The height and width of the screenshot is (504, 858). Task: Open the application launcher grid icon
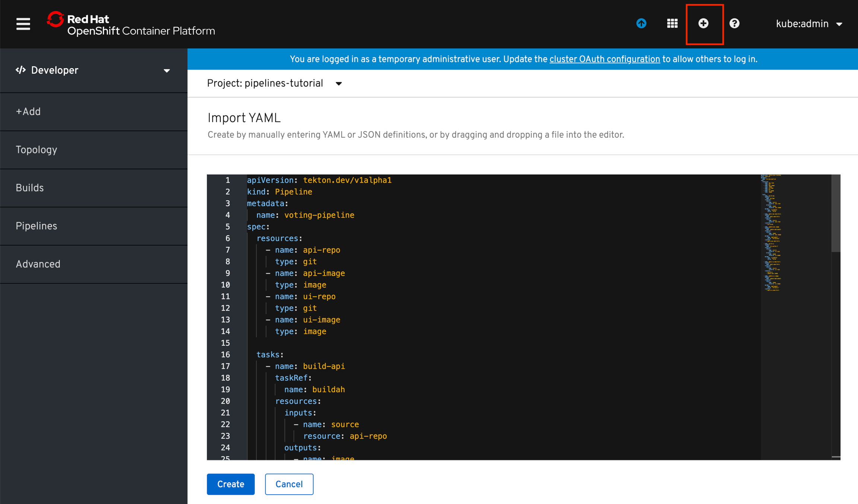point(672,23)
